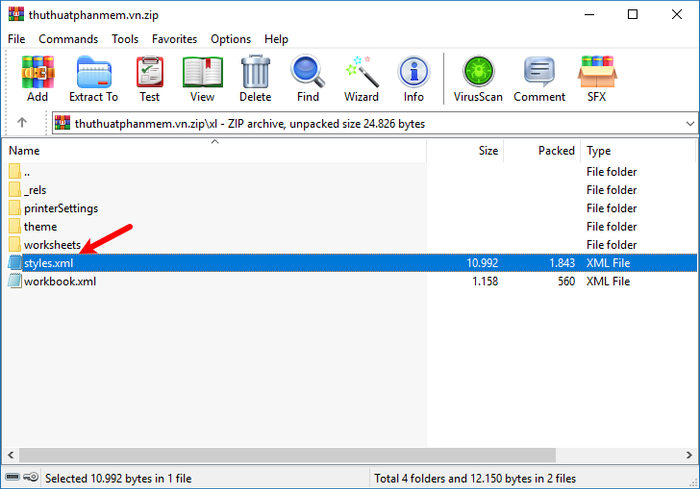Image resolution: width=700 pixels, height=489 pixels.
Task: Click the styles.xml file icon
Action: (15, 263)
